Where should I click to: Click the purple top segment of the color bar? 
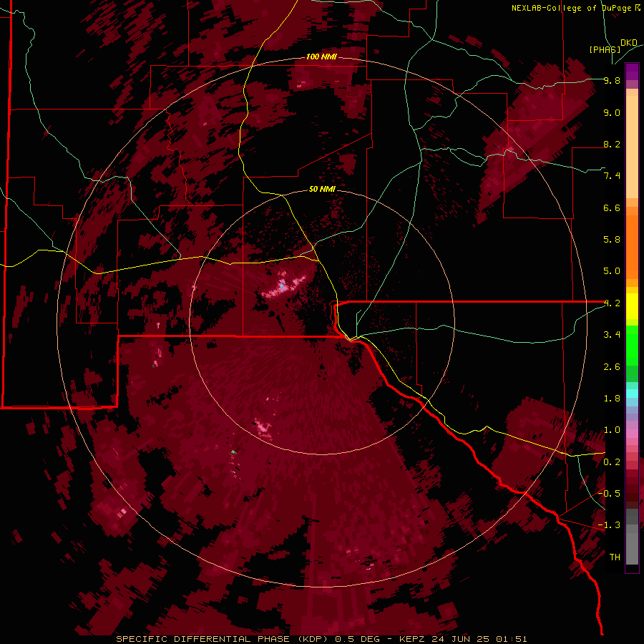pos(632,72)
